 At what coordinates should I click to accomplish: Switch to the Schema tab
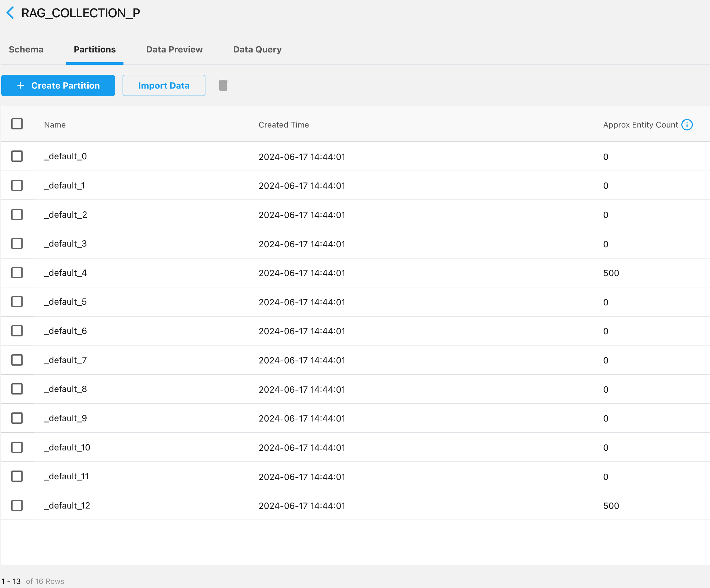click(26, 49)
